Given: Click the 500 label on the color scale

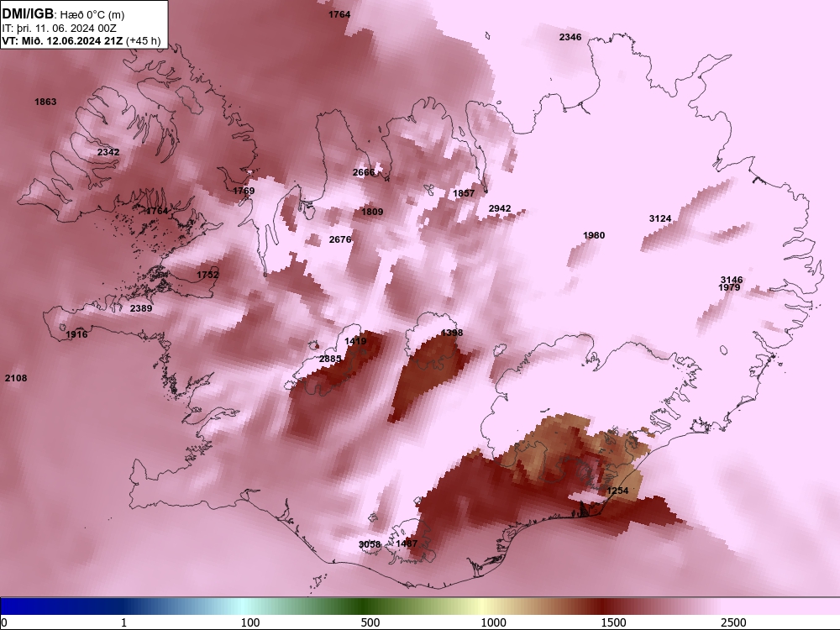Looking at the screenshot, I should pos(370,622).
